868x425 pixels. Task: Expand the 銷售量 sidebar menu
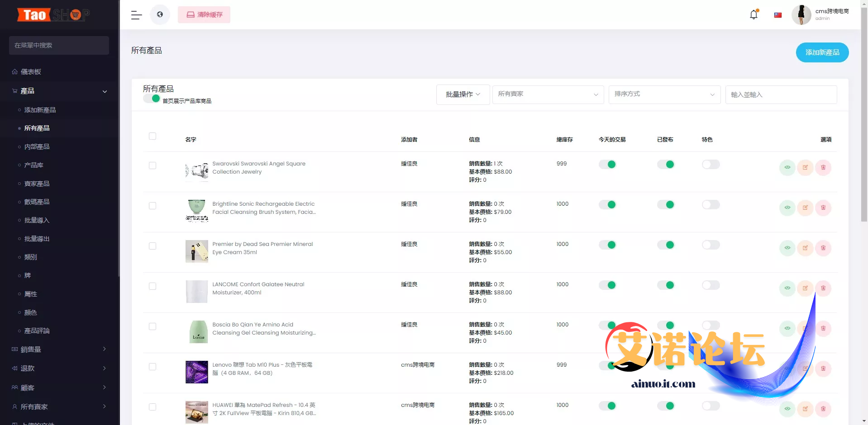pos(59,349)
